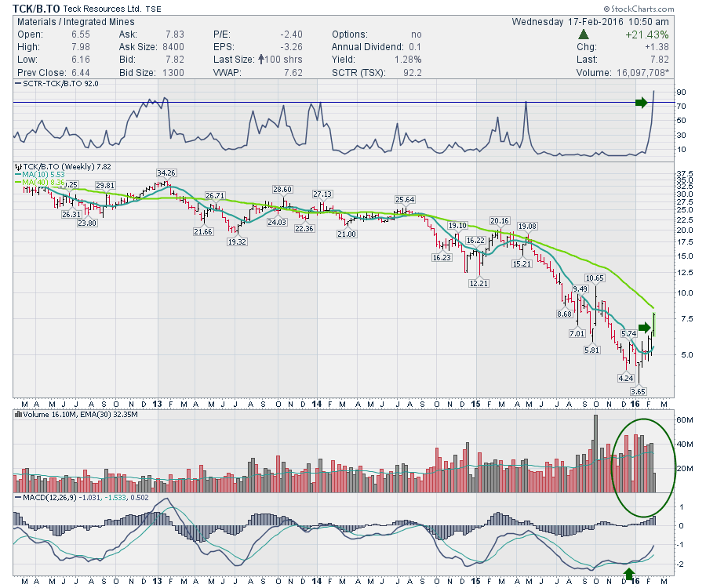Click the 20.16 high price label
Screen dimensions: 706x588
click(x=500, y=221)
